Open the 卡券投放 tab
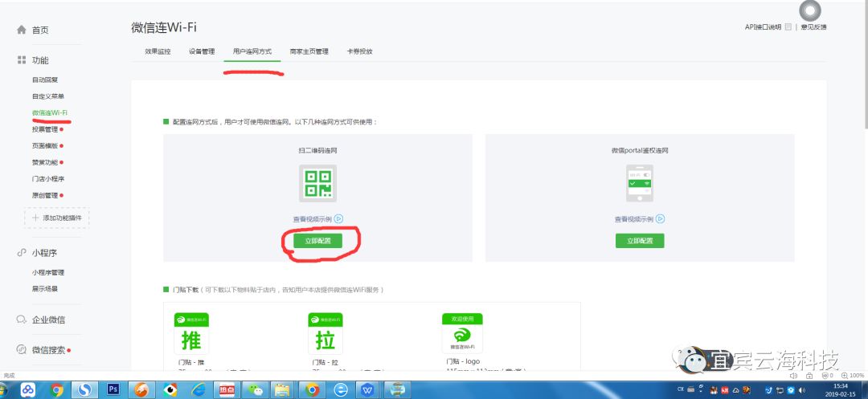Image resolution: width=868 pixels, height=399 pixels. (359, 51)
